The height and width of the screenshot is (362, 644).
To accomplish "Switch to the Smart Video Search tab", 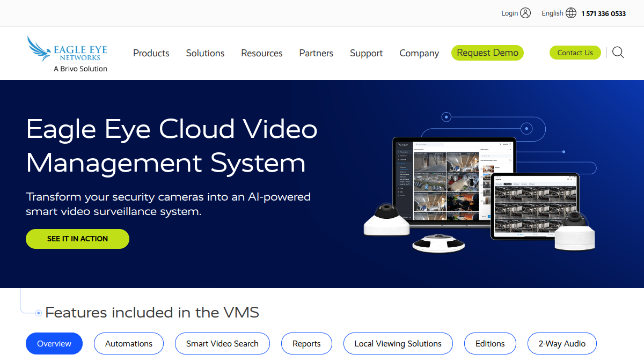I will [222, 344].
